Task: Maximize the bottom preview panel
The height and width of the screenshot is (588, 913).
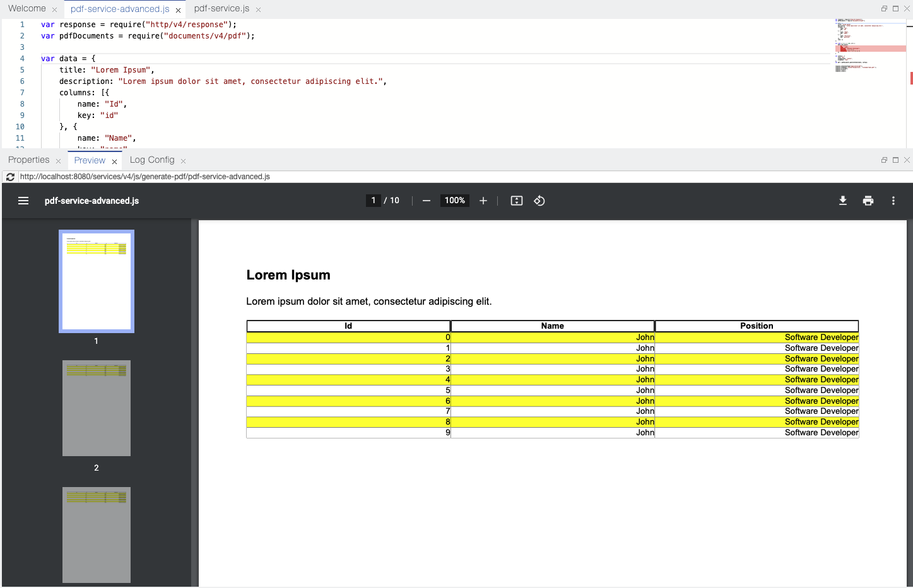Action: 895,160
